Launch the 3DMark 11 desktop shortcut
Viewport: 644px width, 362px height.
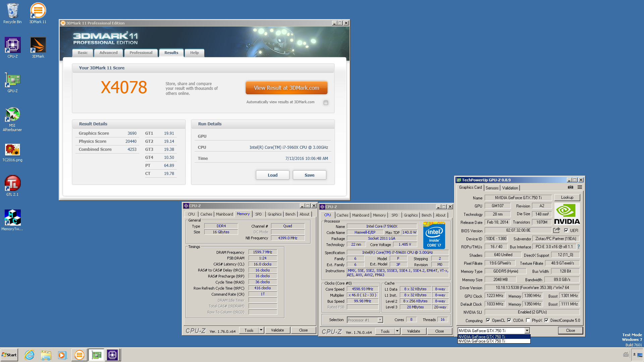pos(38,13)
